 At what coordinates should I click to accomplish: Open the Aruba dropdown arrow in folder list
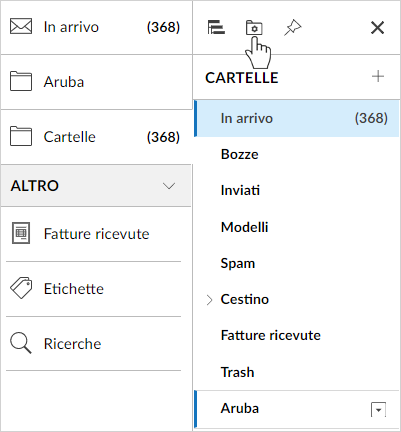(x=378, y=410)
